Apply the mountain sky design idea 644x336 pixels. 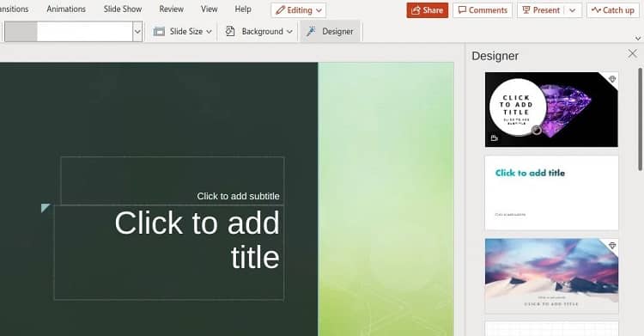551,276
